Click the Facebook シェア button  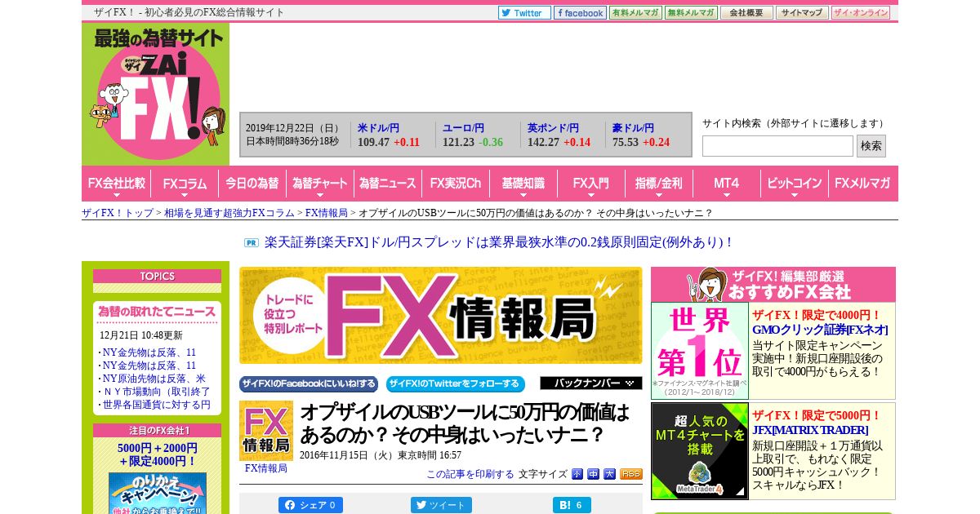(x=310, y=505)
